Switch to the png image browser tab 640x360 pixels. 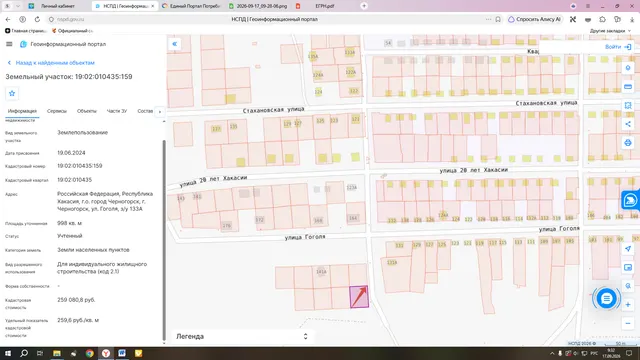coord(258,6)
